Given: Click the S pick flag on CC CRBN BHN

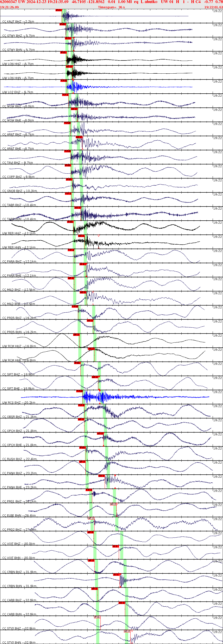Looking at the screenshot, I should pos(116,575).
